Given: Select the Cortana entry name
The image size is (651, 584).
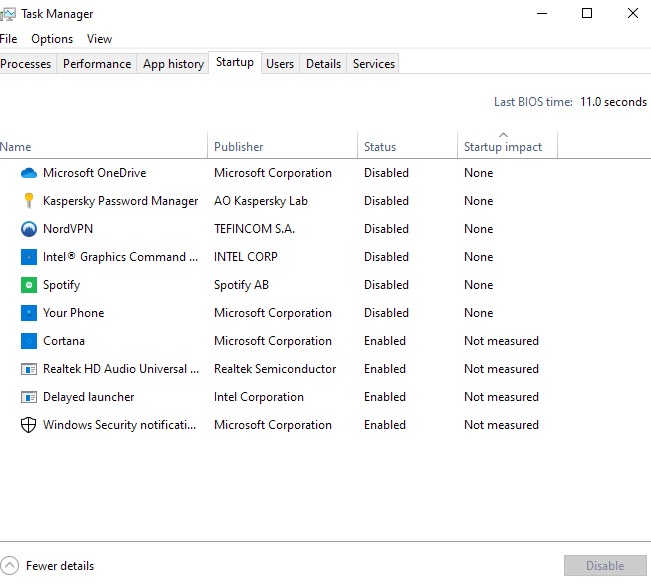Looking at the screenshot, I should (x=64, y=341).
